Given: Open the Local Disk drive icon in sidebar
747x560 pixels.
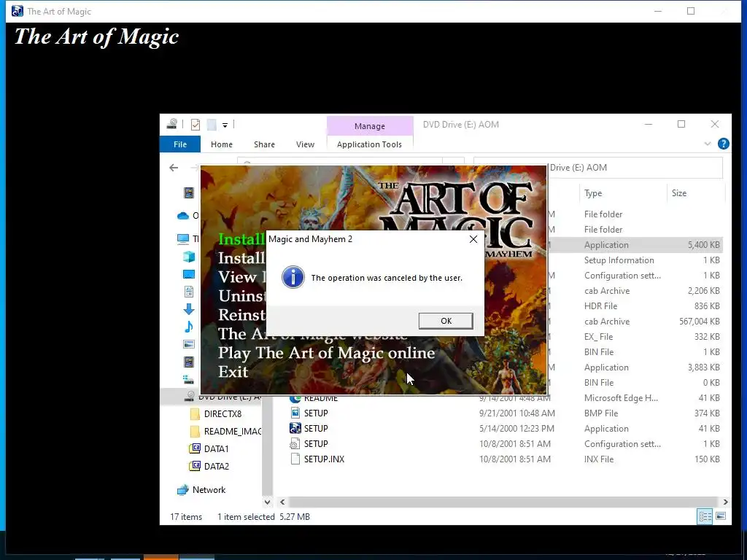Looking at the screenshot, I should click(x=189, y=379).
